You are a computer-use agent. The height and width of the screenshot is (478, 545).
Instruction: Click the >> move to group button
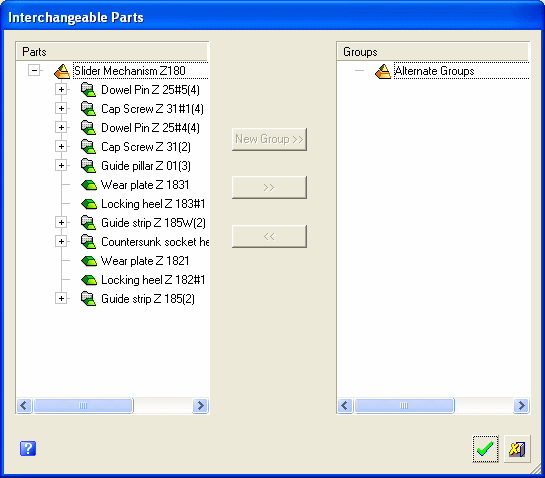pyautogui.click(x=269, y=187)
